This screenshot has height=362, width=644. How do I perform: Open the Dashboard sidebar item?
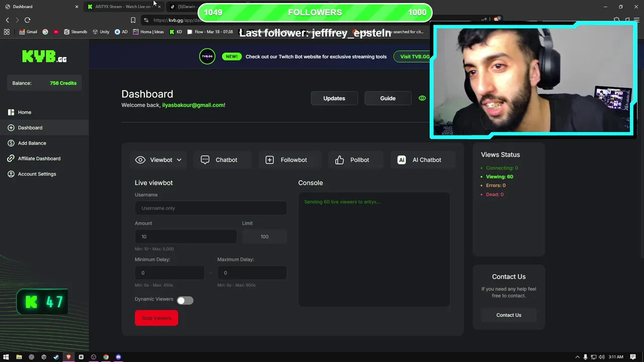44,128
